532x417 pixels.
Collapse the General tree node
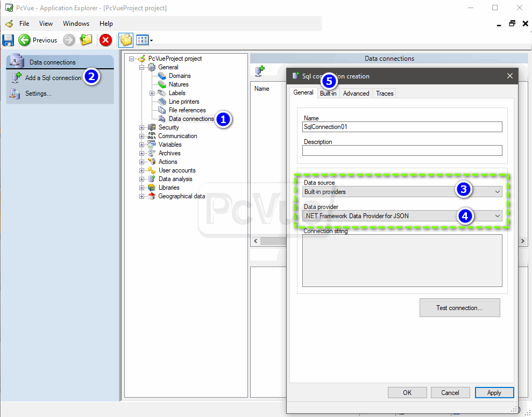pos(142,67)
